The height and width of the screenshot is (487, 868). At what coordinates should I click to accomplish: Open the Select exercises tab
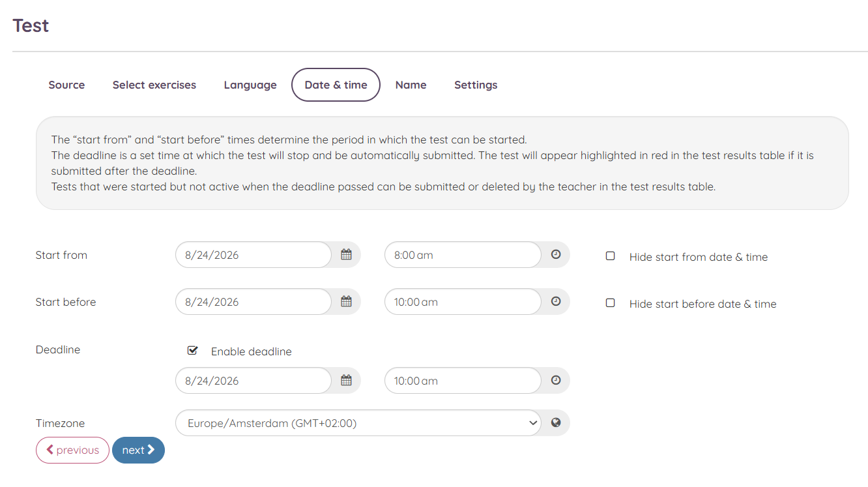coord(154,85)
